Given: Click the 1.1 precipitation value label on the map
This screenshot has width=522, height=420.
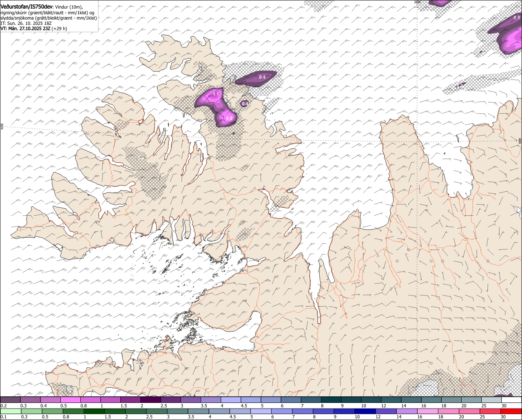Looking at the screenshot, I should pos(216,94).
